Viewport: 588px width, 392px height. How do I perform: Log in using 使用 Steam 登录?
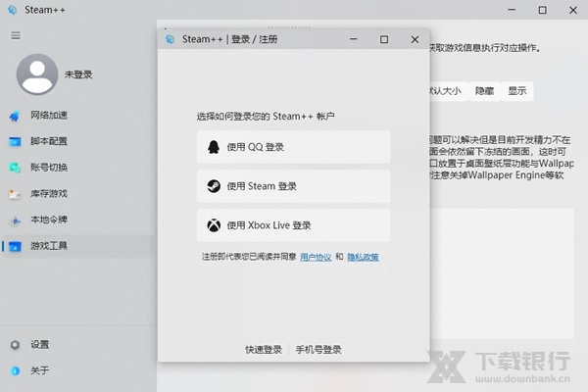click(x=293, y=186)
